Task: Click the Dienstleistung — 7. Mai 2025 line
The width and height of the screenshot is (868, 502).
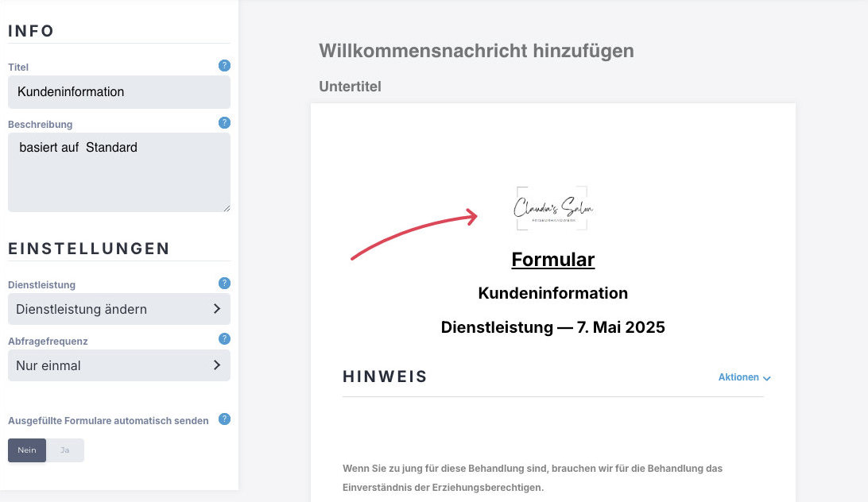Action: pos(553,327)
